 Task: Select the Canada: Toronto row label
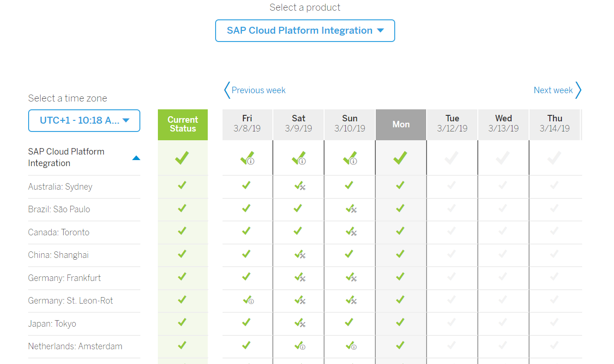click(x=59, y=233)
